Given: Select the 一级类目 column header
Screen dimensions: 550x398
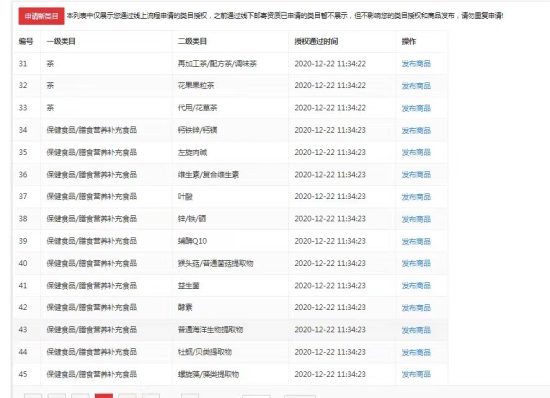Looking at the screenshot, I should point(61,41).
